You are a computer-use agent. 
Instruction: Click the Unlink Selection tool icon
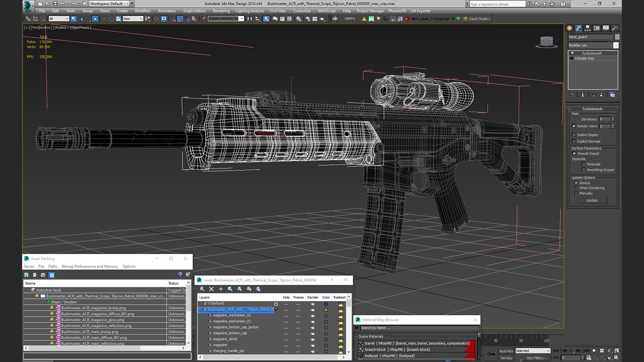click(x=35, y=19)
